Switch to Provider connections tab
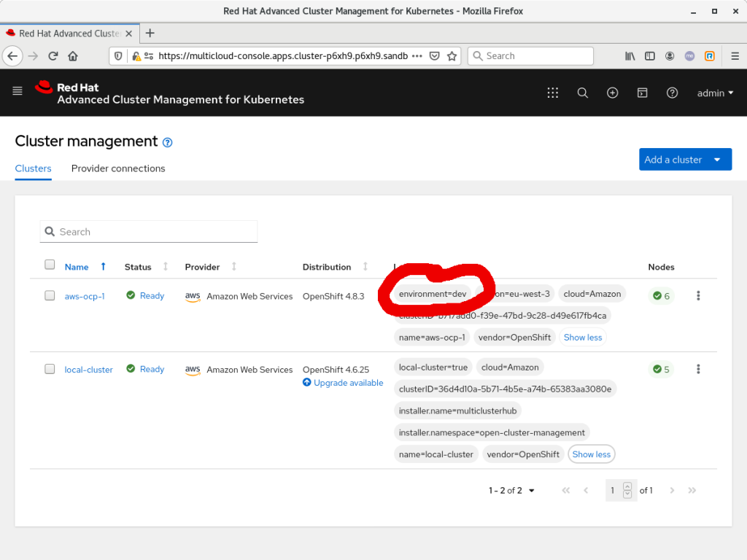 [x=118, y=168]
